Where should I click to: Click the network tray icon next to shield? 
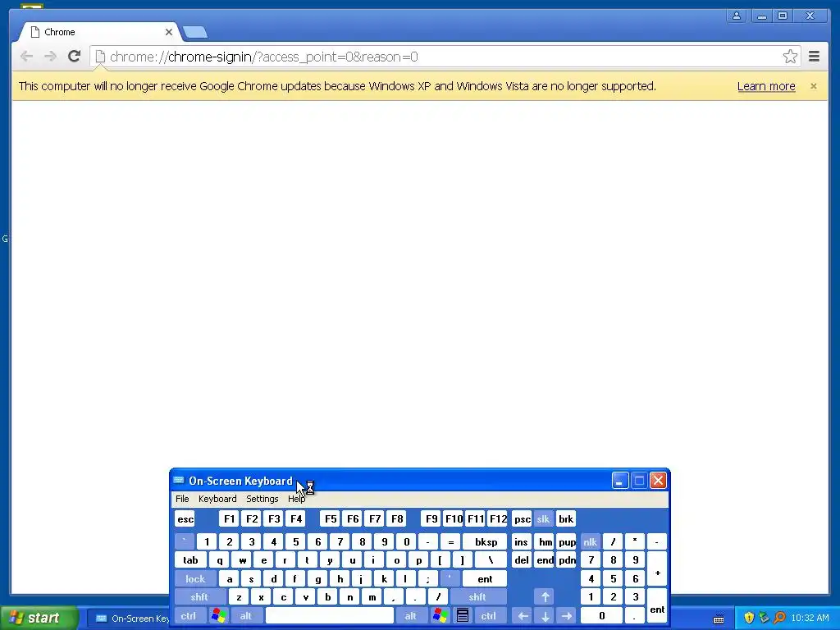[764, 618]
